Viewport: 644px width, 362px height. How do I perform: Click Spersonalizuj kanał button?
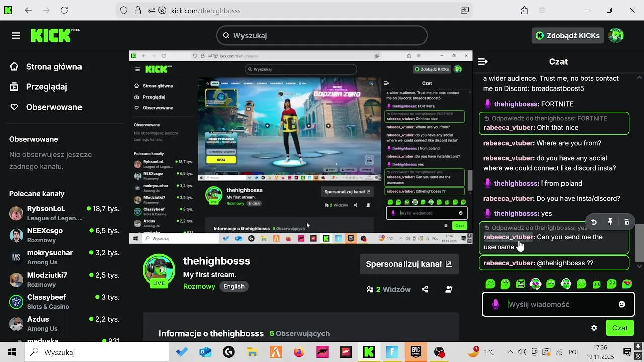click(x=409, y=264)
